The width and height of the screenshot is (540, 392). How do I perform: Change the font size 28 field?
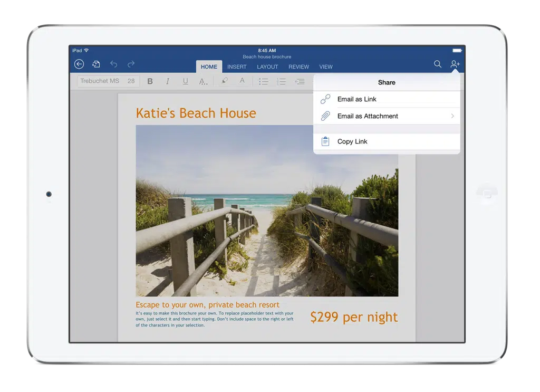(x=131, y=81)
